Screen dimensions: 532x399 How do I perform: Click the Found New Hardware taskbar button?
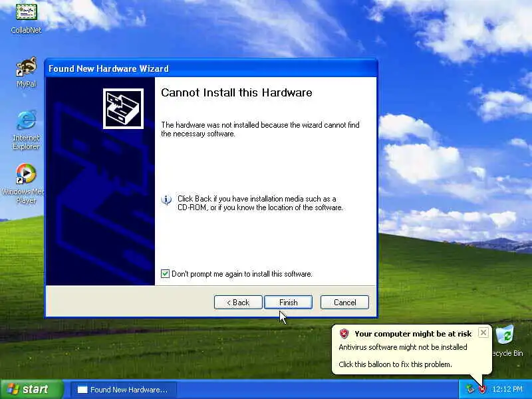point(124,390)
